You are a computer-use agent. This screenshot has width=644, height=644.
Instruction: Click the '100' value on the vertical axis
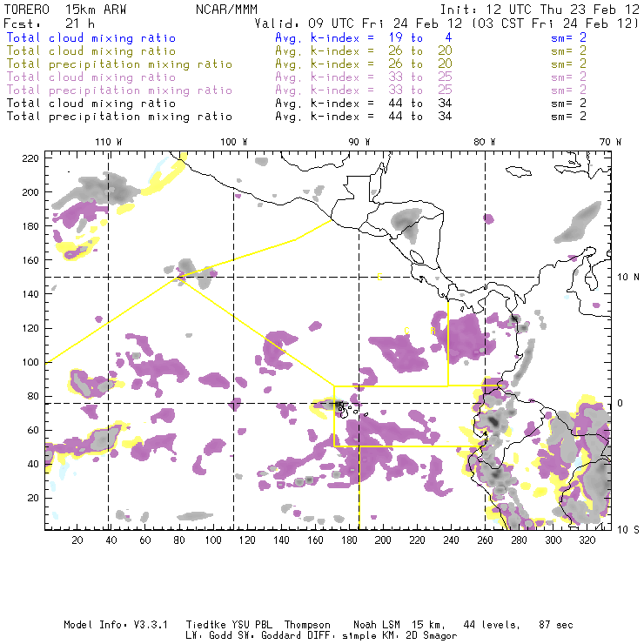pyautogui.click(x=30, y=362)
